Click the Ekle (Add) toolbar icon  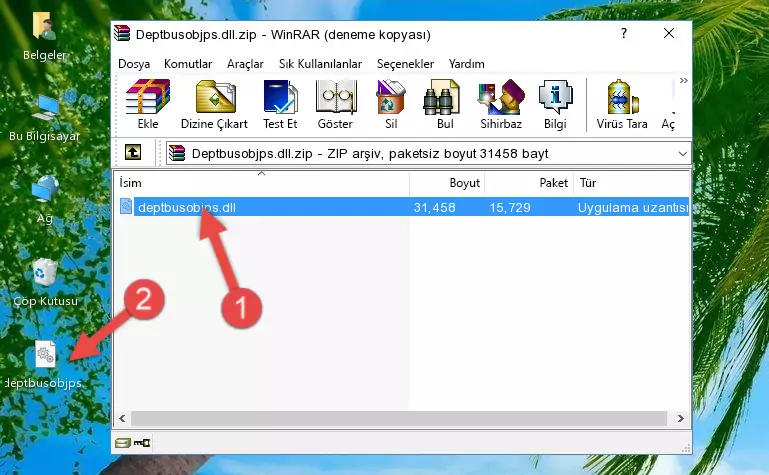click(148, 97)
